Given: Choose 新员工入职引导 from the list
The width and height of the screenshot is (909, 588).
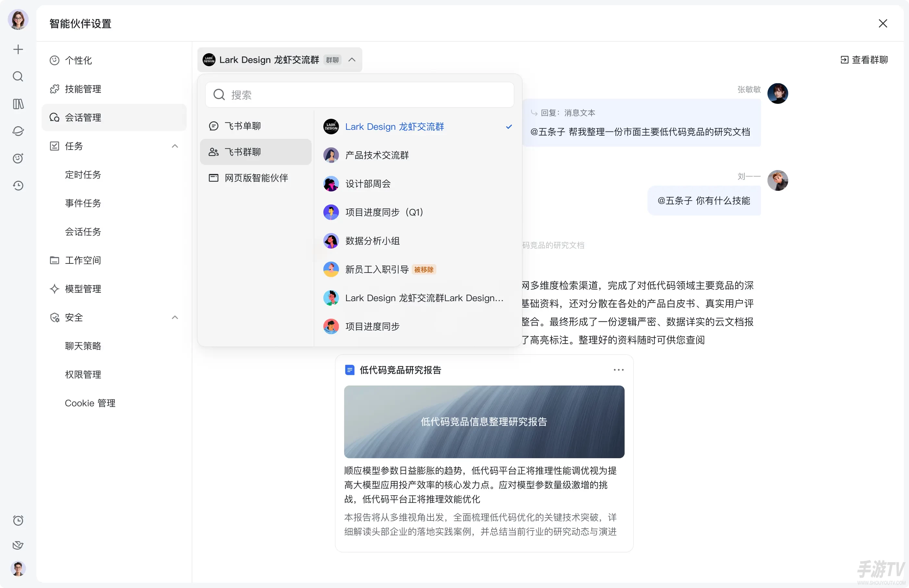Looking at the screenshot, I should point(418,270).
